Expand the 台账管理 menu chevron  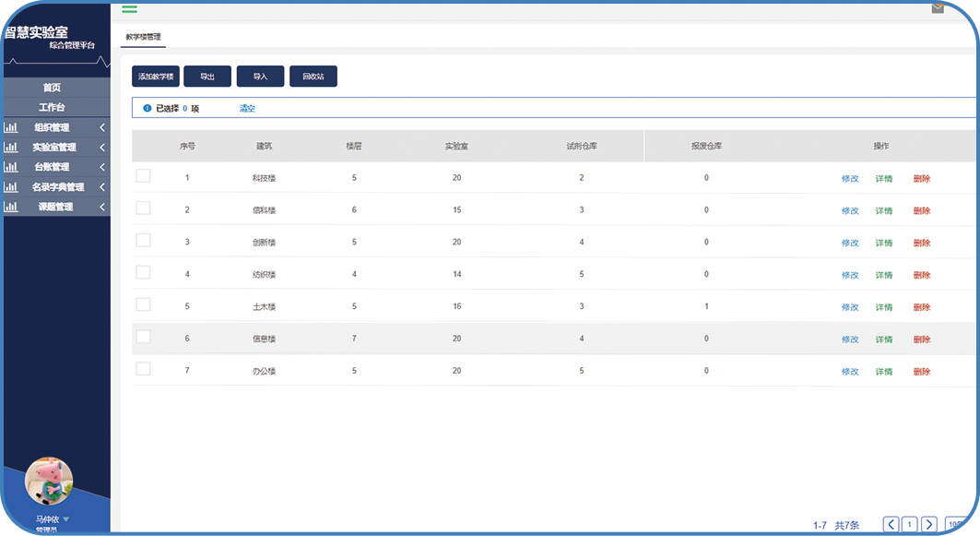102,168
